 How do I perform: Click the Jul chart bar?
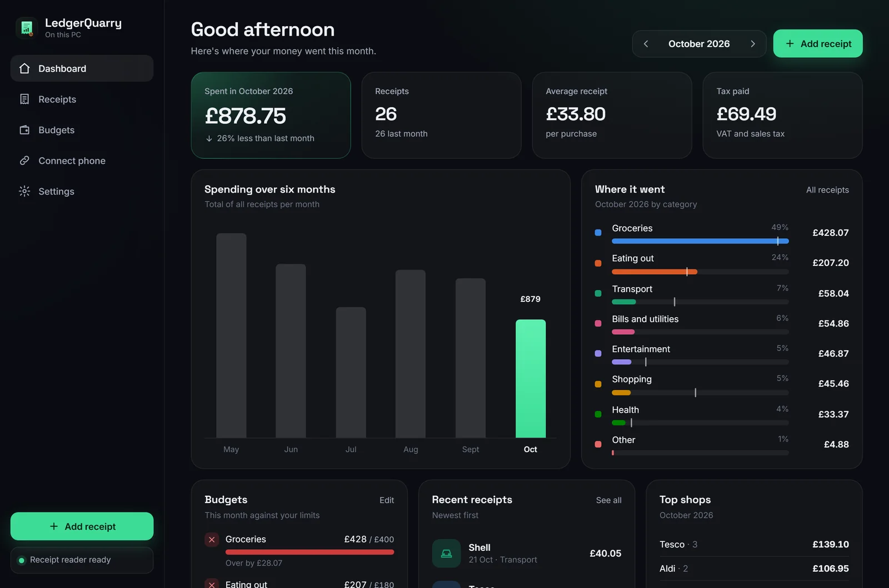[351, 373]
